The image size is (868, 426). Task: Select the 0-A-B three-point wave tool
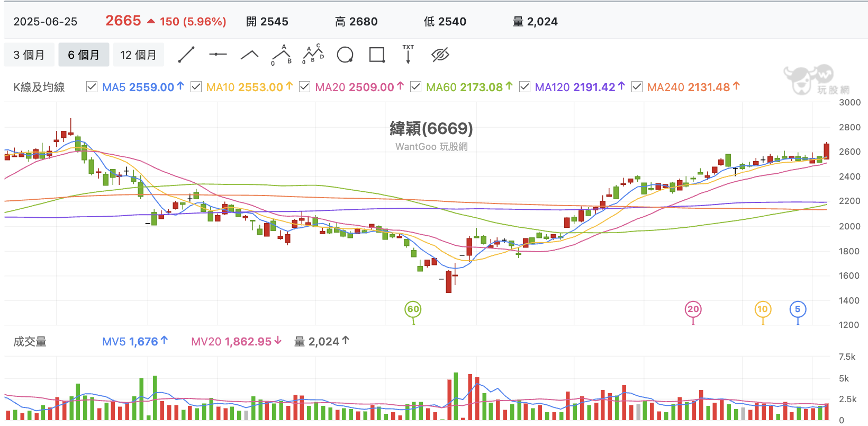point(282,55)
